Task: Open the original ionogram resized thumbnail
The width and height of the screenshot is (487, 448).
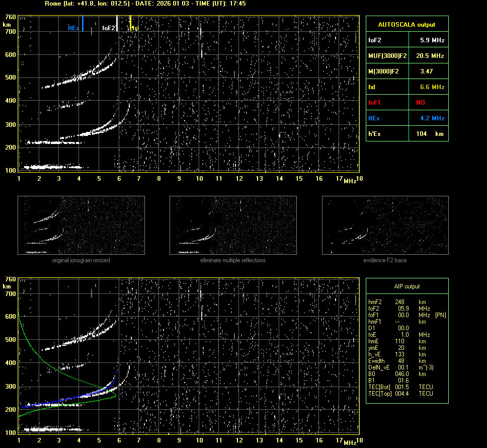Action: (x=81, y=225)
